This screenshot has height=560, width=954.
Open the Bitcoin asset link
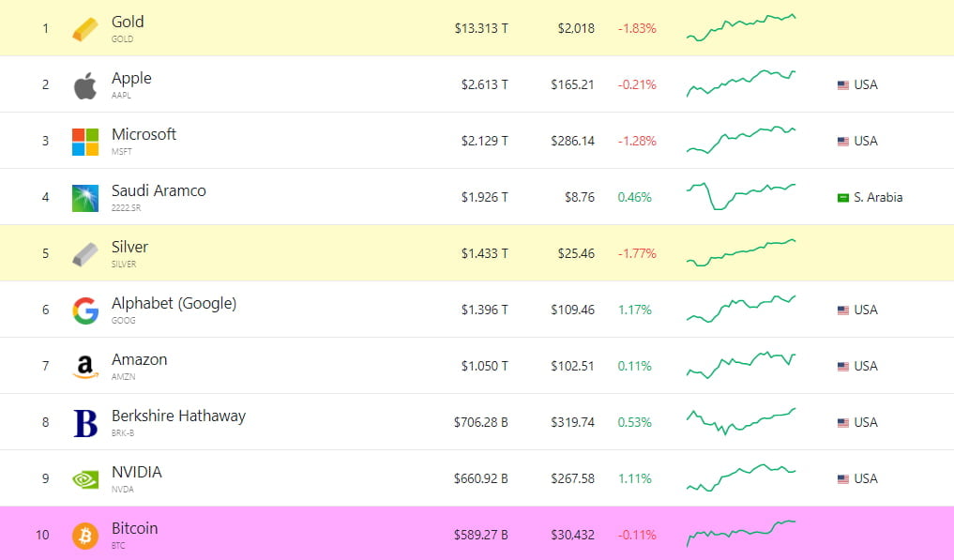[134, 528]
